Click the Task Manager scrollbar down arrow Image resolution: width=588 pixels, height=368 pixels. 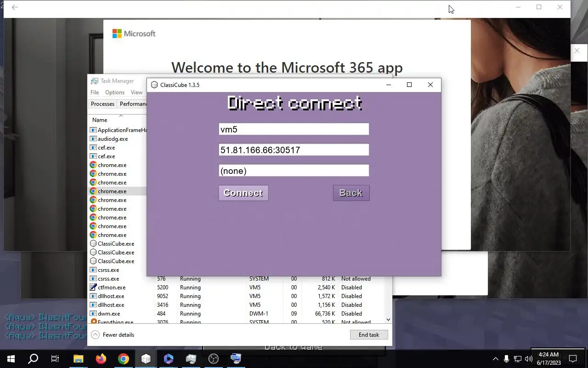388,319
